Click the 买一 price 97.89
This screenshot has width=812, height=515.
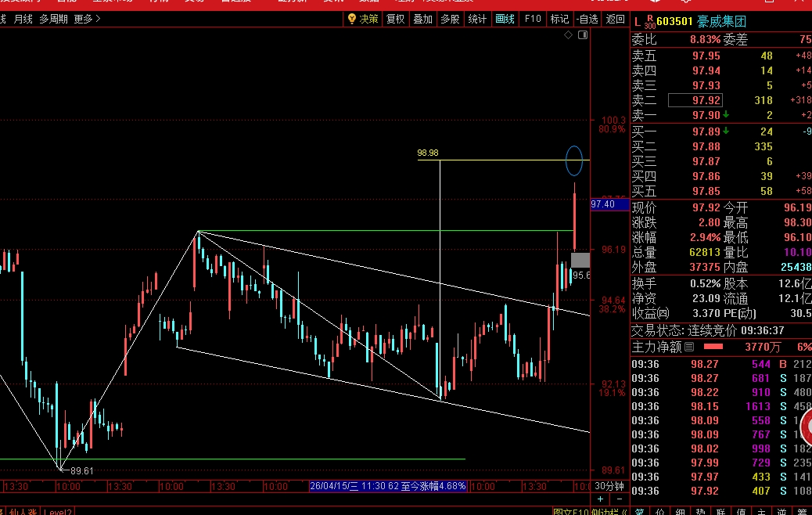point(706,131)
